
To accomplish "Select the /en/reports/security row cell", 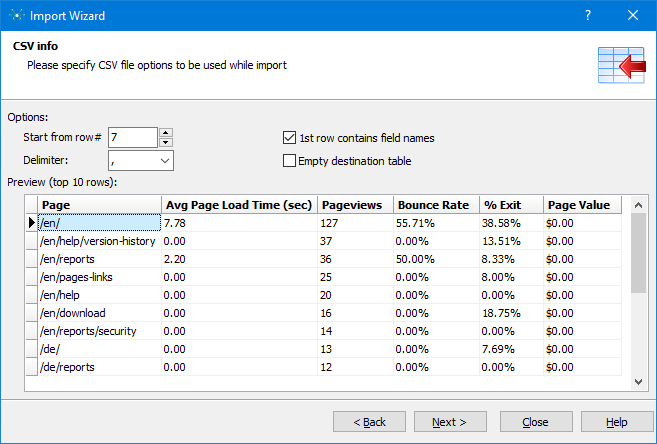I will [98, 331].
